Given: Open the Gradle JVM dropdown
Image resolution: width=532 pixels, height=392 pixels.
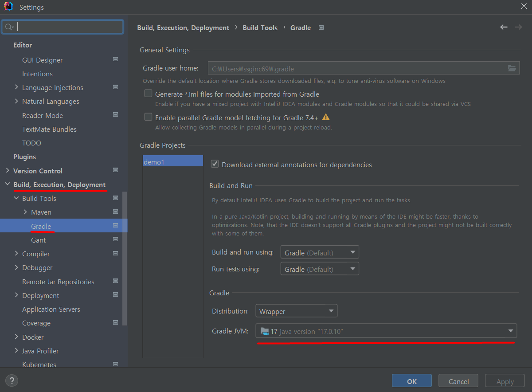Looking at the screenshot, I should [x=386, y=331].
